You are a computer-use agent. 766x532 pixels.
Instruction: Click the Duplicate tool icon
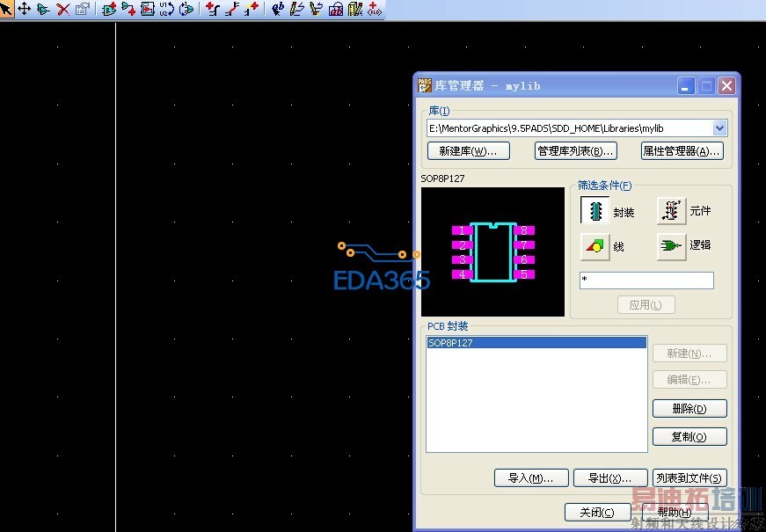coord(43,9)
